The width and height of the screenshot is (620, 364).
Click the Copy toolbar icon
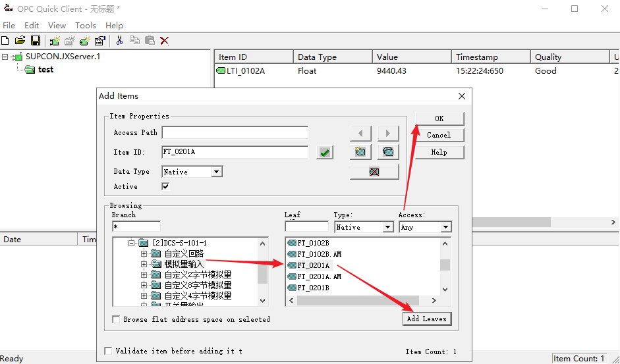click(x=134, y=40)
